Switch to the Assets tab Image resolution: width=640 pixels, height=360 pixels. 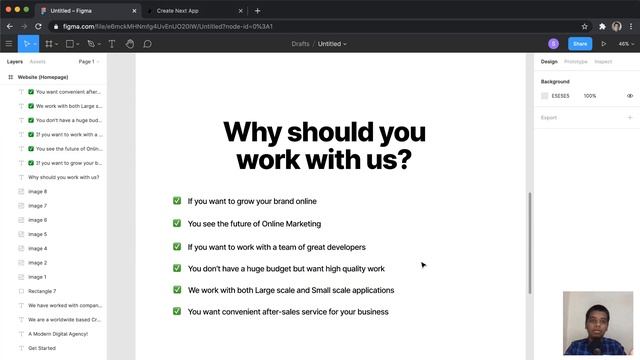[x=38, y=62]
